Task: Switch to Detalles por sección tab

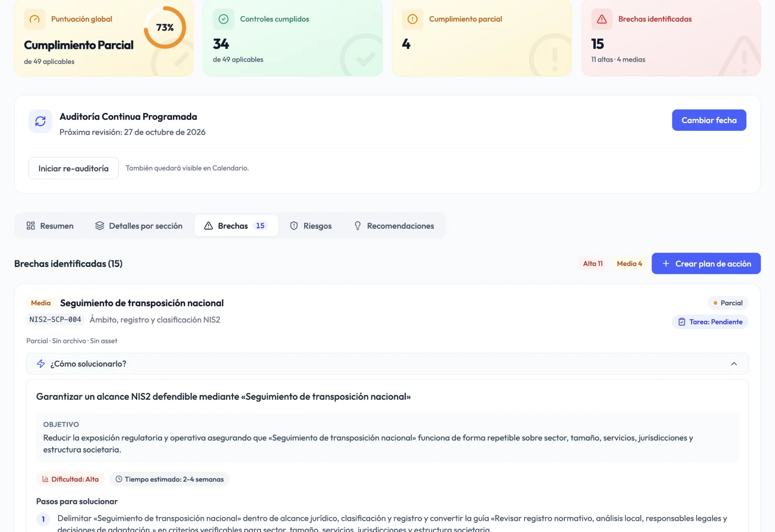Action: click(x=139, y=226)
